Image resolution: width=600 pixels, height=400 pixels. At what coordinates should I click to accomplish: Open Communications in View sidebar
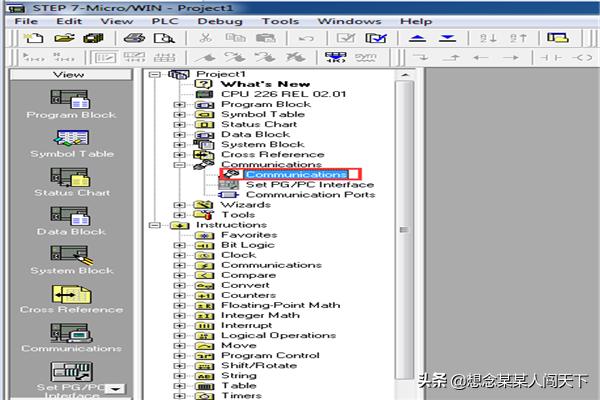click(x=72, y=338)
